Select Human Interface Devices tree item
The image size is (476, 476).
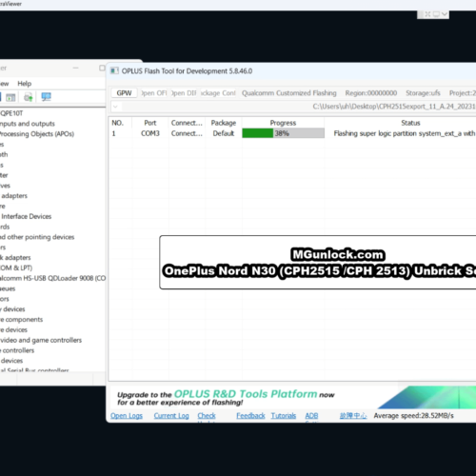click(x=26, y=216)
